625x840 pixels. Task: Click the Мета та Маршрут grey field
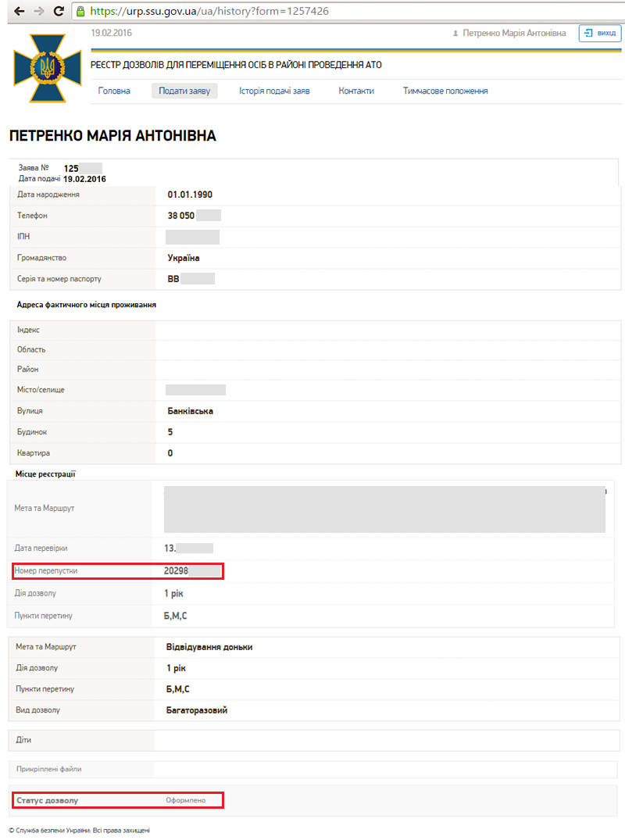point(384,509)
